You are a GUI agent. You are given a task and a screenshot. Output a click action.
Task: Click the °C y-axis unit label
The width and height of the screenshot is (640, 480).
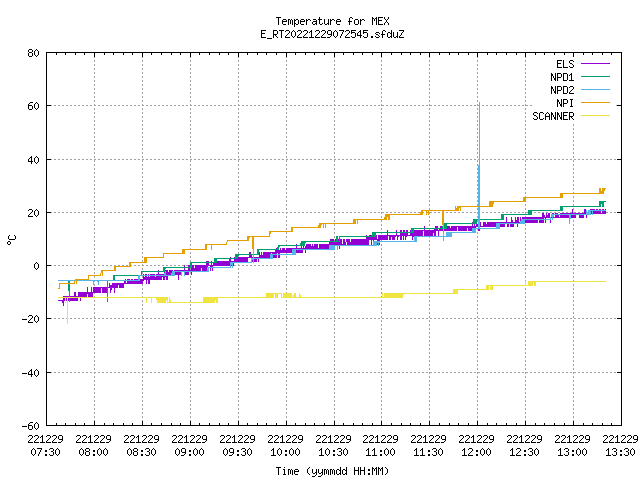pyautogui.click(x=11, y=240)
